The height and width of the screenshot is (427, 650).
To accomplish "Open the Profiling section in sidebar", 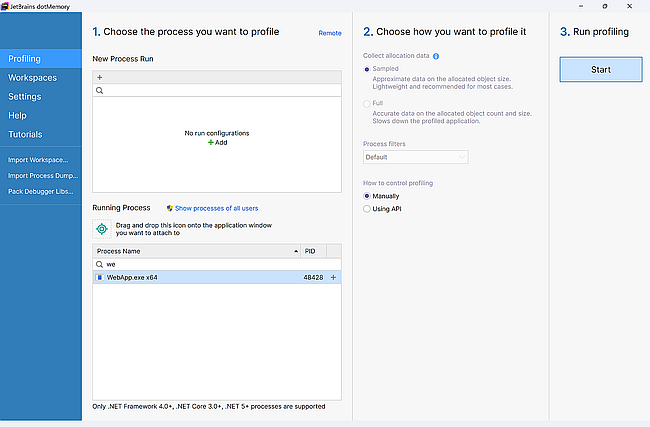I will pos(41,58).
